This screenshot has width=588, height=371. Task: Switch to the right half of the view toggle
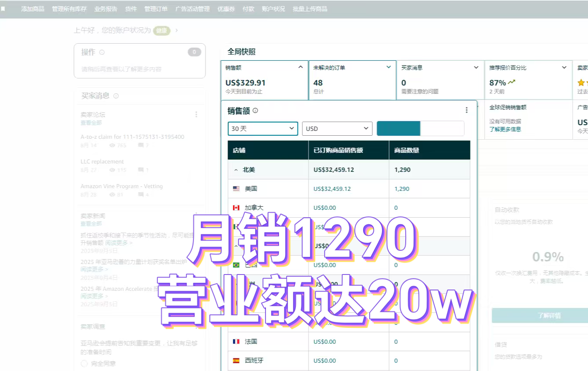tap(442, 128)
